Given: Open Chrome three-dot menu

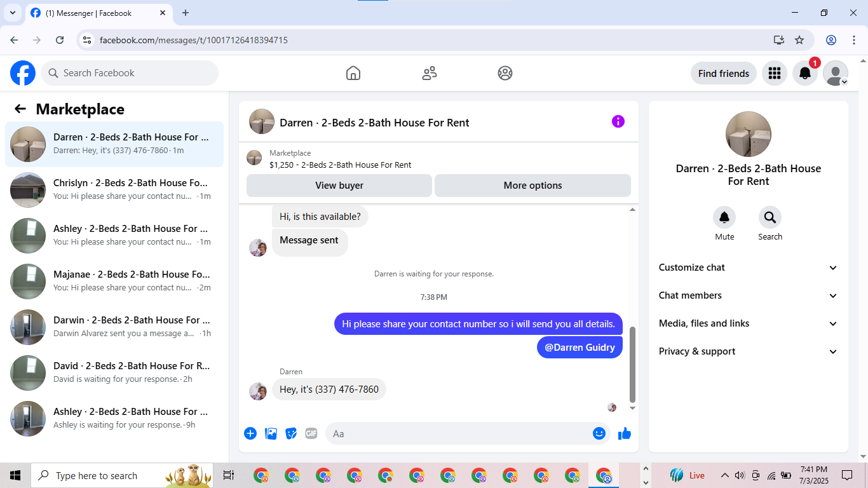Looking at the screenshot, I should coord(854,40).
